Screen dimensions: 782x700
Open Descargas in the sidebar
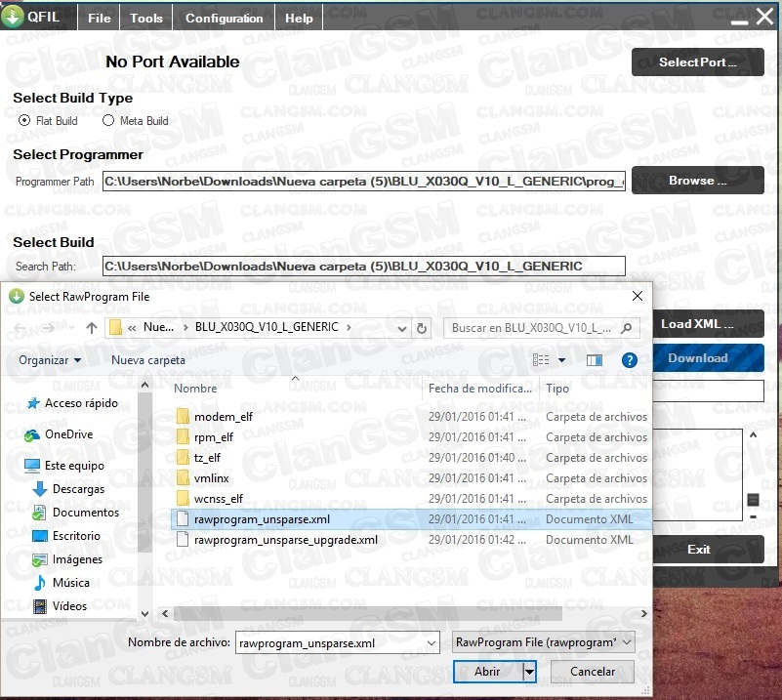point(78,489)
